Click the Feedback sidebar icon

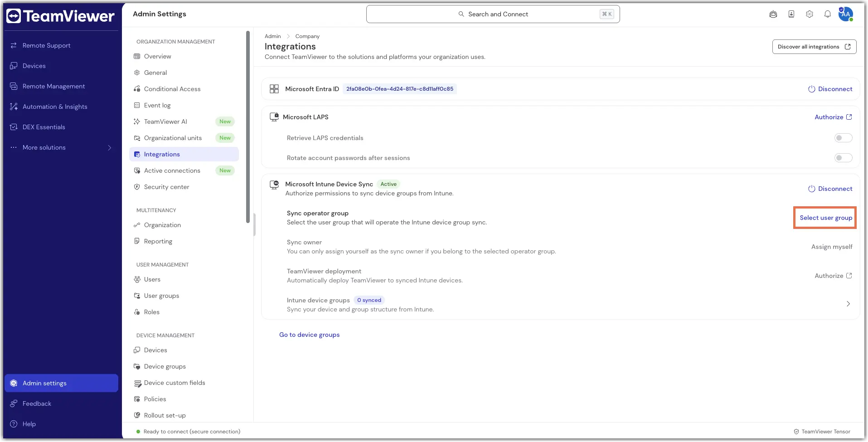14,403
